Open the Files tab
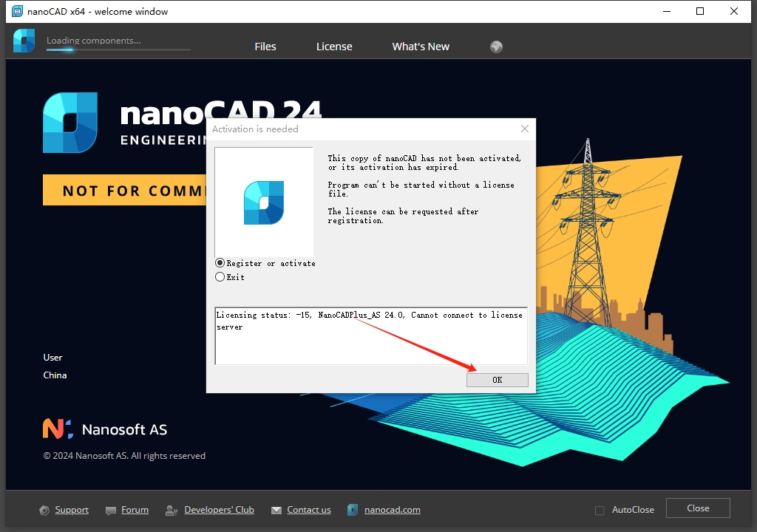 tap(265, 47)
